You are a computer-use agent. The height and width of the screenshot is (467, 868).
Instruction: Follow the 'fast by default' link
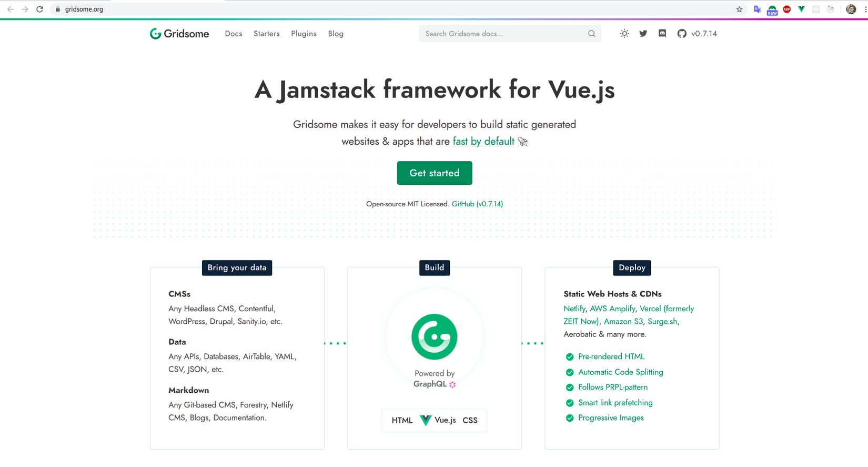tap(483, 142)
